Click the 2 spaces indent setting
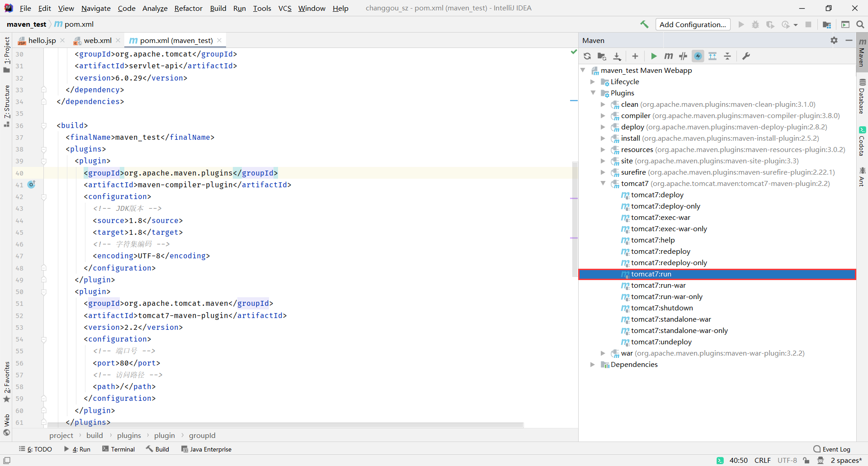Viewport: 868px width, 466px height. click(x=846, y=460)
